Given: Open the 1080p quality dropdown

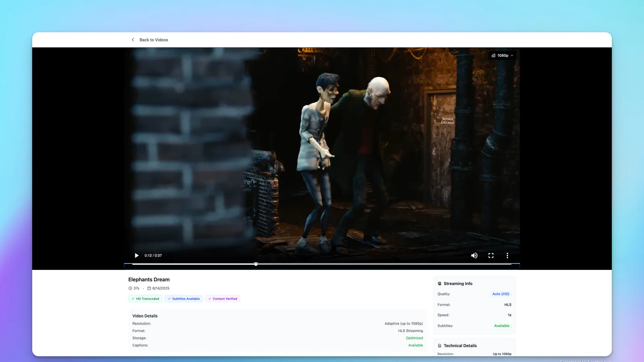Looking at the screenshot, I should pyautogui.click(x=502, y=56).
